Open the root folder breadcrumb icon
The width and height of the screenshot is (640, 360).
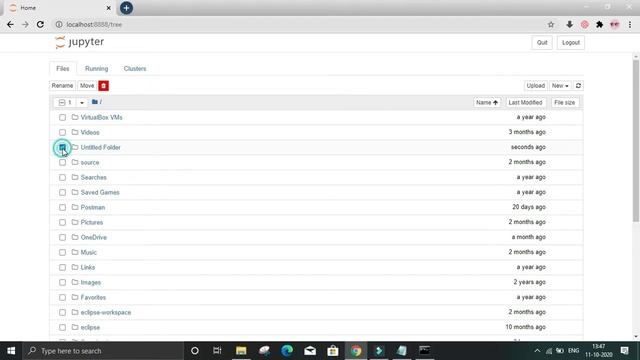tap(95, 102)
